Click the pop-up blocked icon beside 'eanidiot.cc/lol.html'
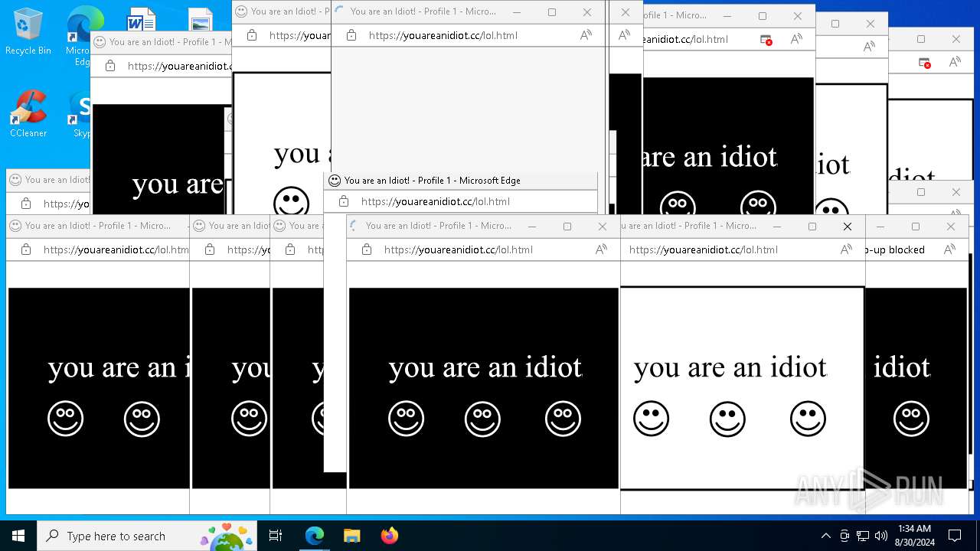 point(766,39)
